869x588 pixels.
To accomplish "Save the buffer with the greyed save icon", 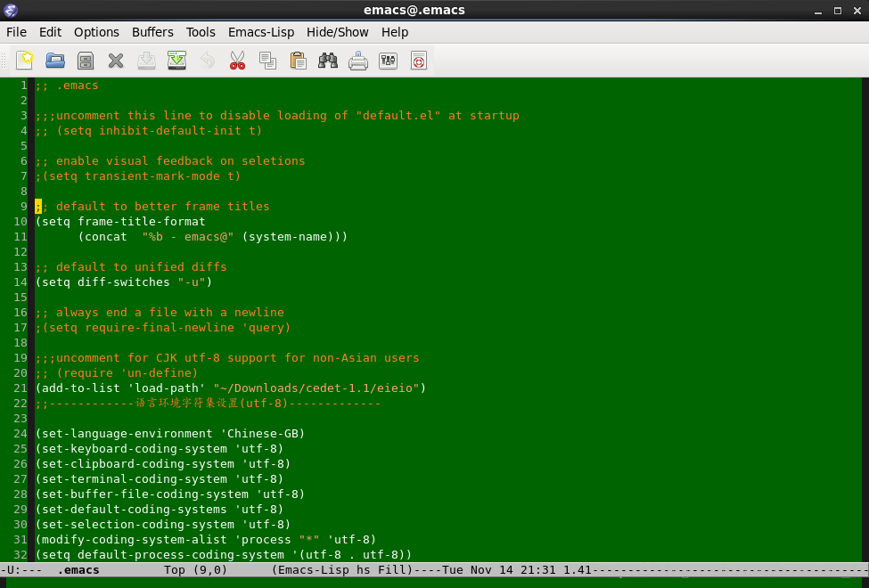I will [146, 61].
